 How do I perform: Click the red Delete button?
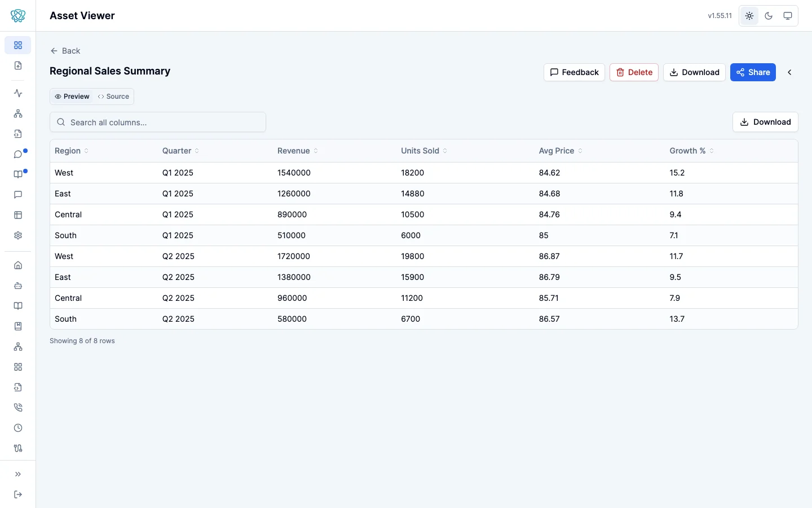tap(634, 72)
